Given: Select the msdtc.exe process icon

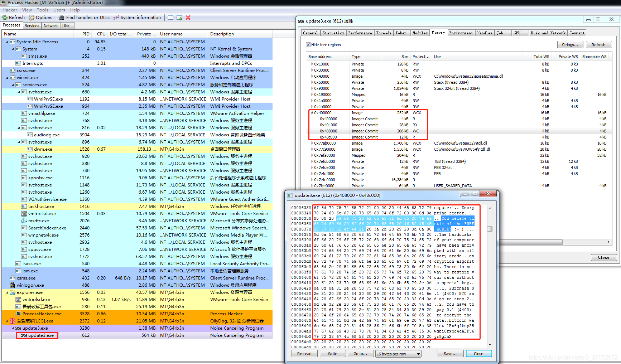Looking at the screenshot, I should [x=24, y=221].
